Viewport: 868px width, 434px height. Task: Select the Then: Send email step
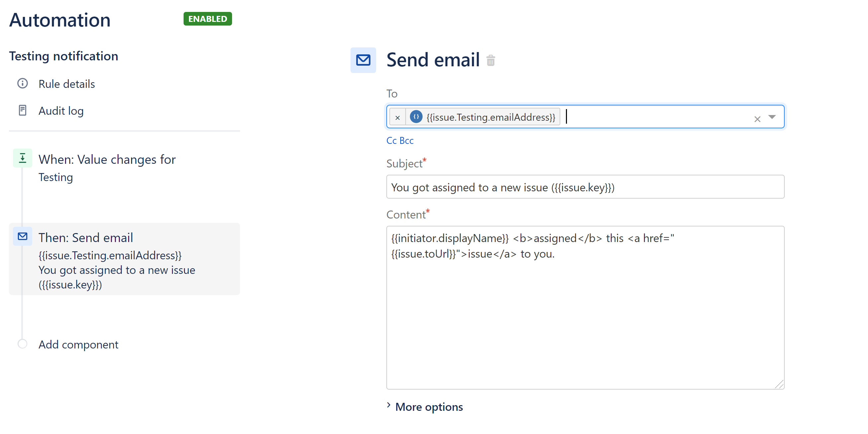[86, 237]
